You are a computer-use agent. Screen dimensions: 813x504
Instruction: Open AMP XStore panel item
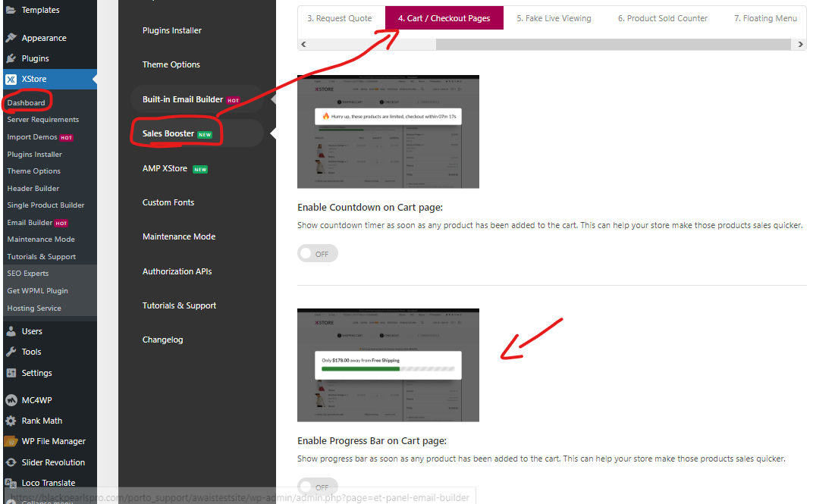pos(174,169)
